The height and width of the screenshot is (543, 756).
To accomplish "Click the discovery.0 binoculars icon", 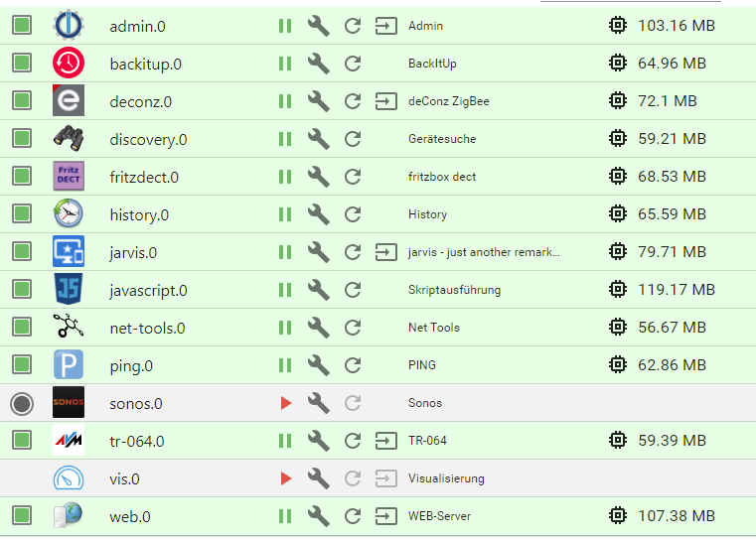I will [x=69, y=139].
